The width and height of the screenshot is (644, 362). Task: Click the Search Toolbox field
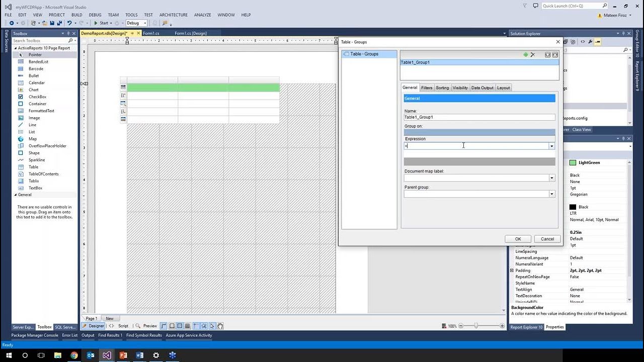coord(41,41)
